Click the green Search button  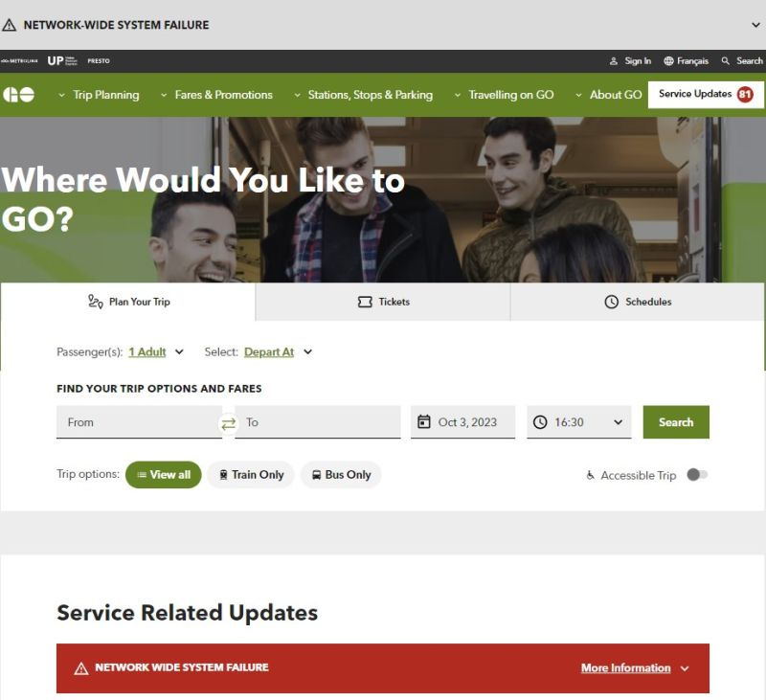[x=676, y=422]
